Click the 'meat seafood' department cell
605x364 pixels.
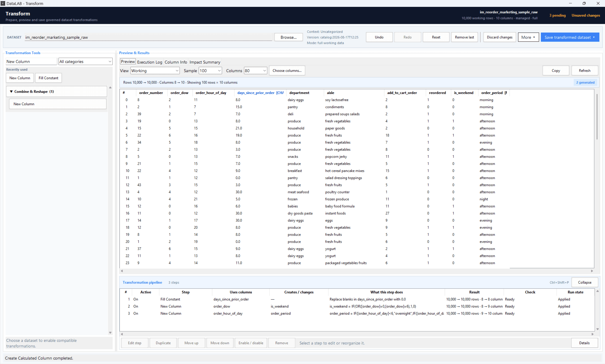coord(298,192)
